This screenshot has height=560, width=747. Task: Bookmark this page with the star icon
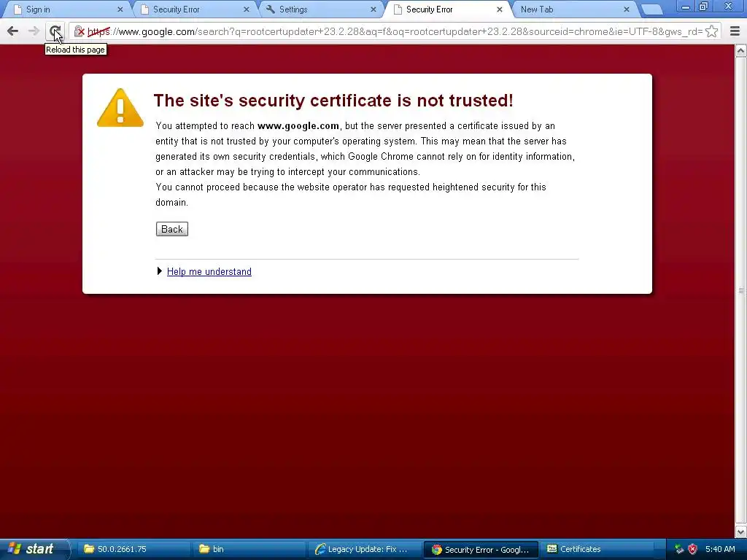[712, 31]
